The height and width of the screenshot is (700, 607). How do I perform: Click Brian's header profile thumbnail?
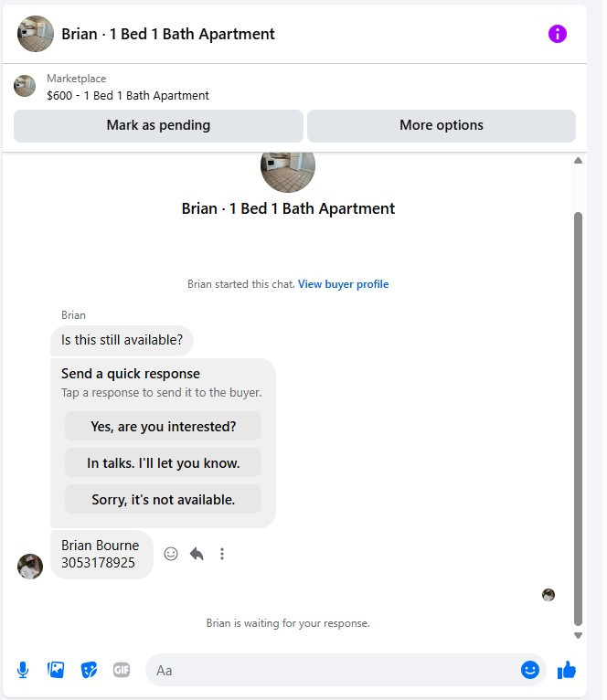pyautogui.click(x=36, y=34)
